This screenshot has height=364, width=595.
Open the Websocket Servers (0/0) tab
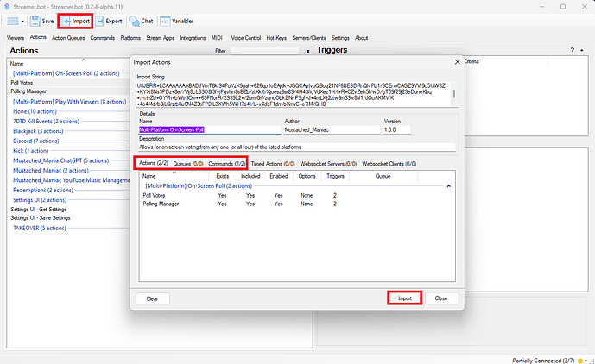coord(326,163)
